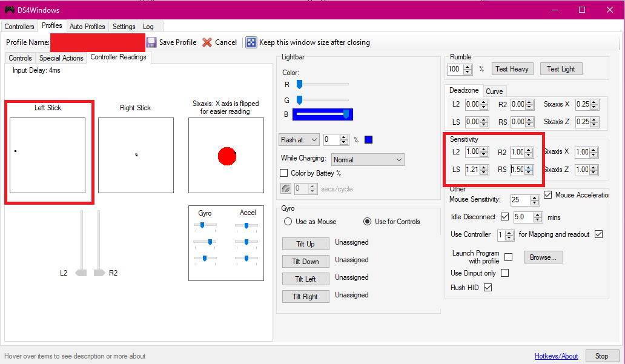Click the Tilt Up button
625x364 pixels.
pos(305,244)
